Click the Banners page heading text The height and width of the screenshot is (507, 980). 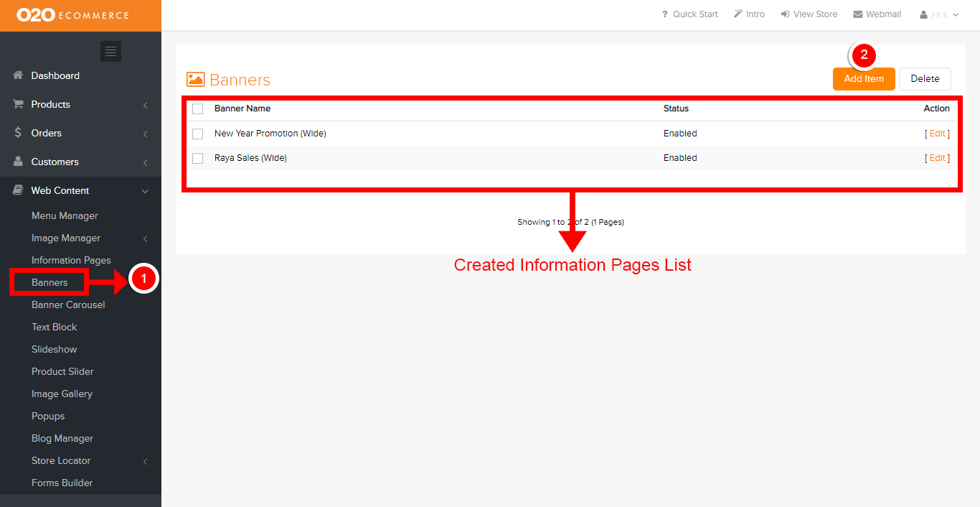pyautogui.click(x=240, y=80)
